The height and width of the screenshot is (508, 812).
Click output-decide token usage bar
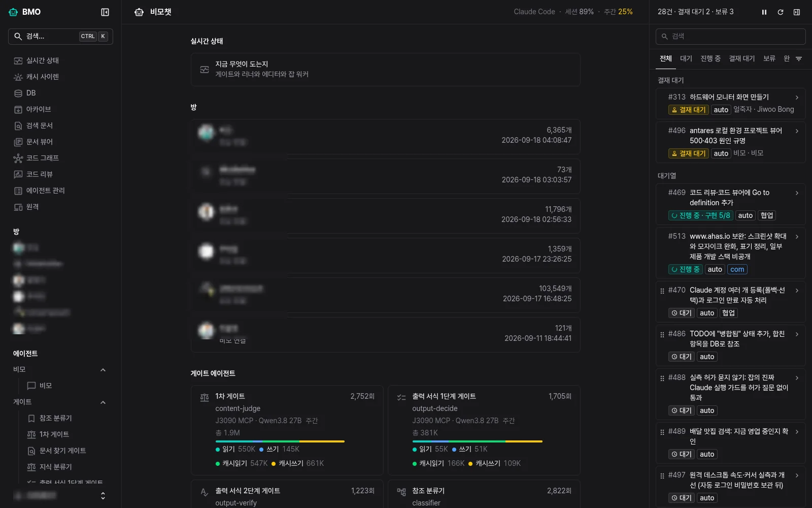point(477,441)
